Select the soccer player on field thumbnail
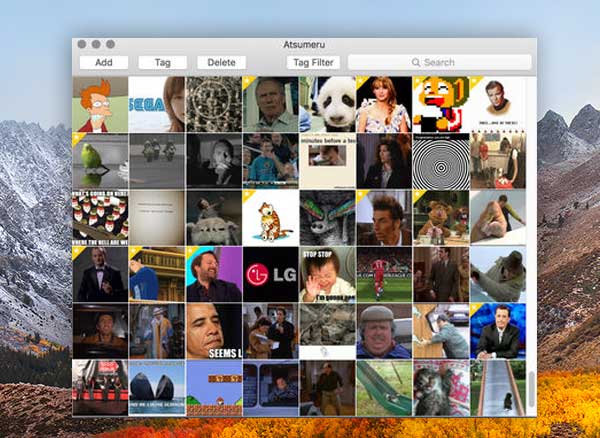 coord(384,274)
